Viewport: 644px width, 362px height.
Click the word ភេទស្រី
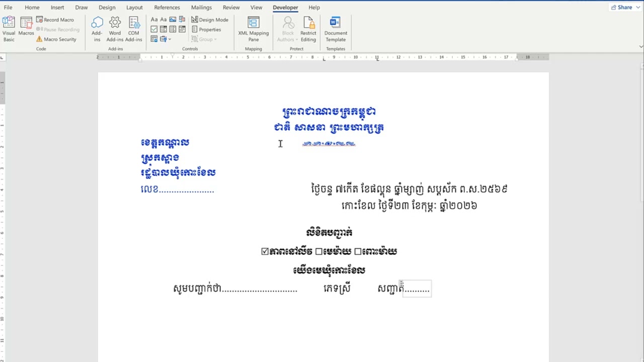pos(337,289)
